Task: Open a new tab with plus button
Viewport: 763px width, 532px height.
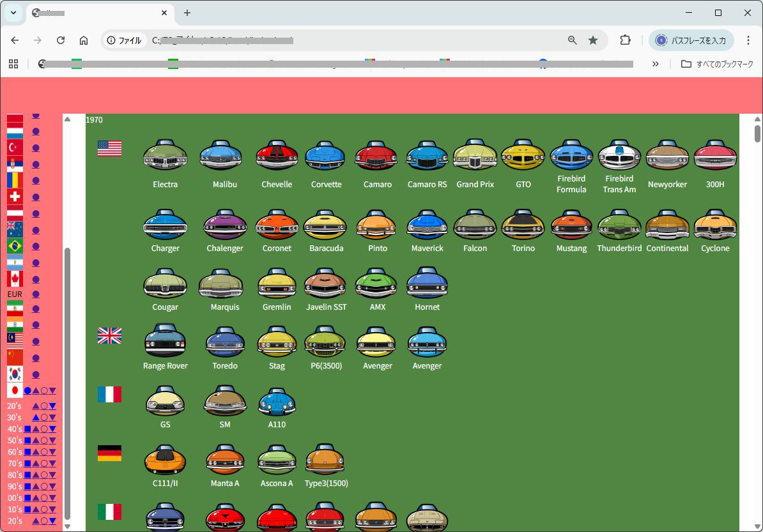Action: pos(187,13)
